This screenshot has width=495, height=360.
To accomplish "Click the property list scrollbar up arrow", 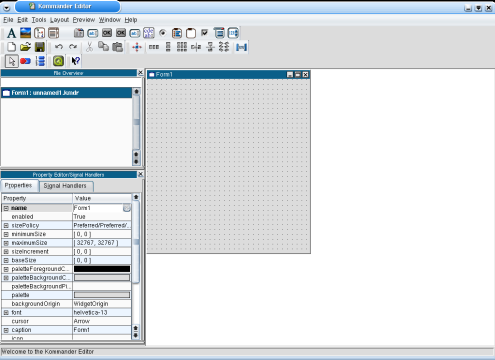I will click(x=136, y=197).
